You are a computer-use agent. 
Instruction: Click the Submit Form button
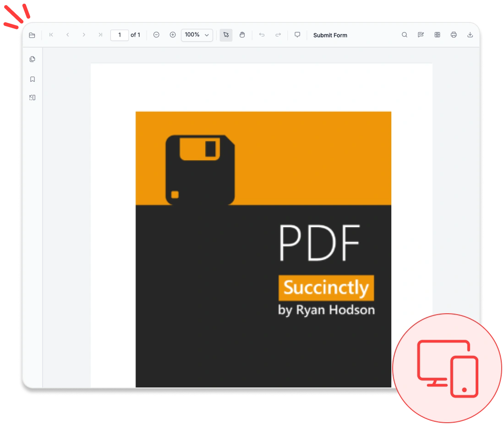(330, 35)
